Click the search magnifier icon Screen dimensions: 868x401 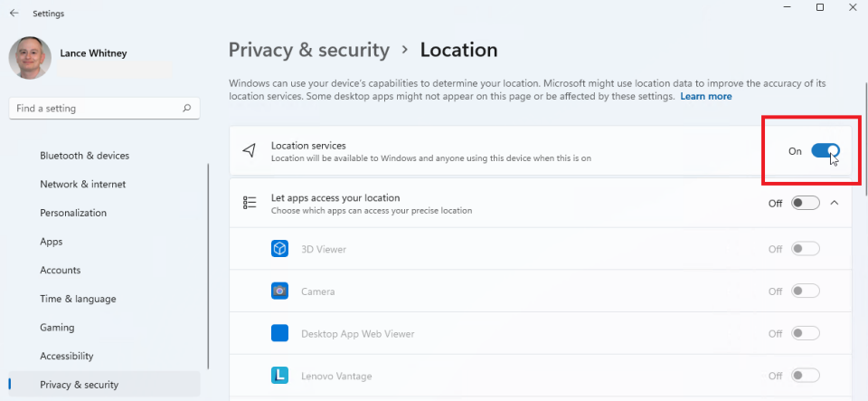click(187, 109)
